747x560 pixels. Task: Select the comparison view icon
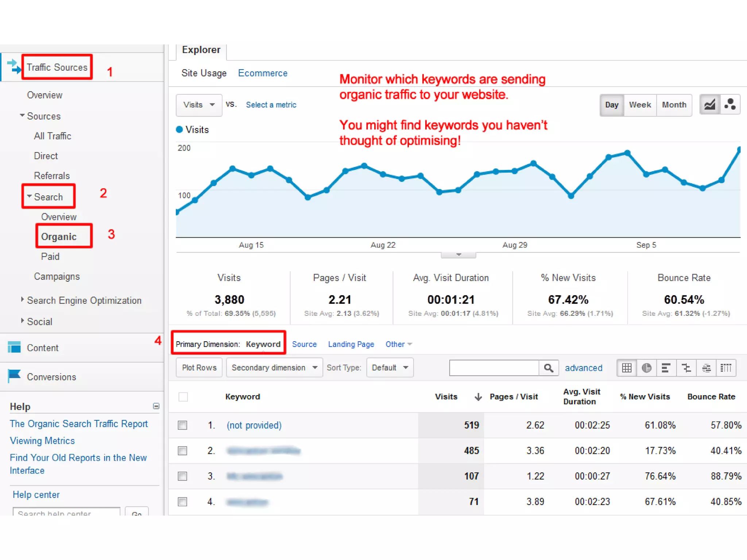686,368
